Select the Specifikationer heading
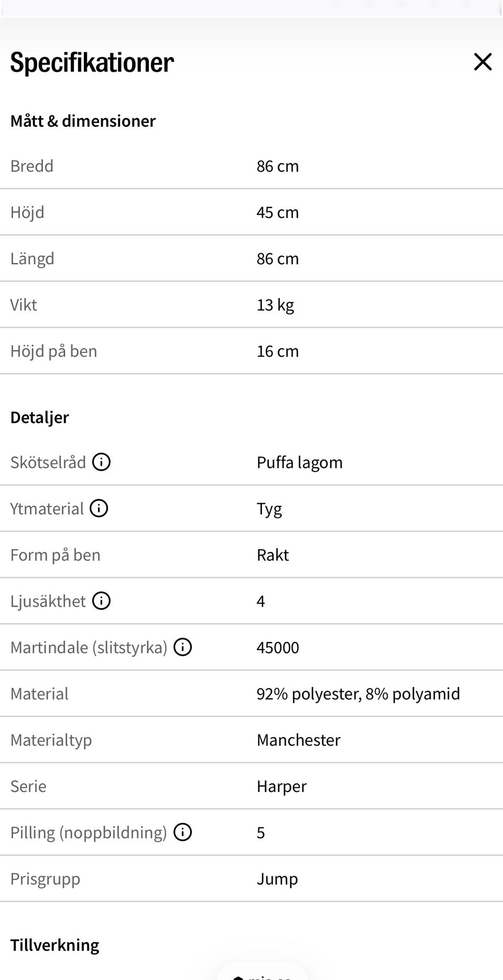The image size is (503, 980). [x=92, y=62]
